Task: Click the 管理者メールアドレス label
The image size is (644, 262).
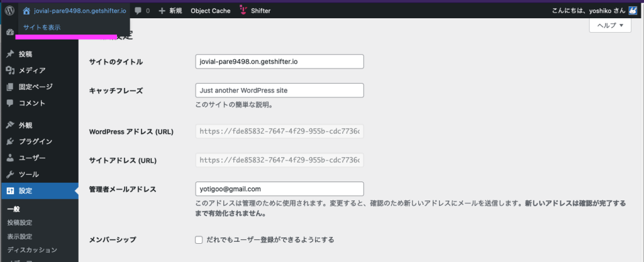Action: coord(123,189)
